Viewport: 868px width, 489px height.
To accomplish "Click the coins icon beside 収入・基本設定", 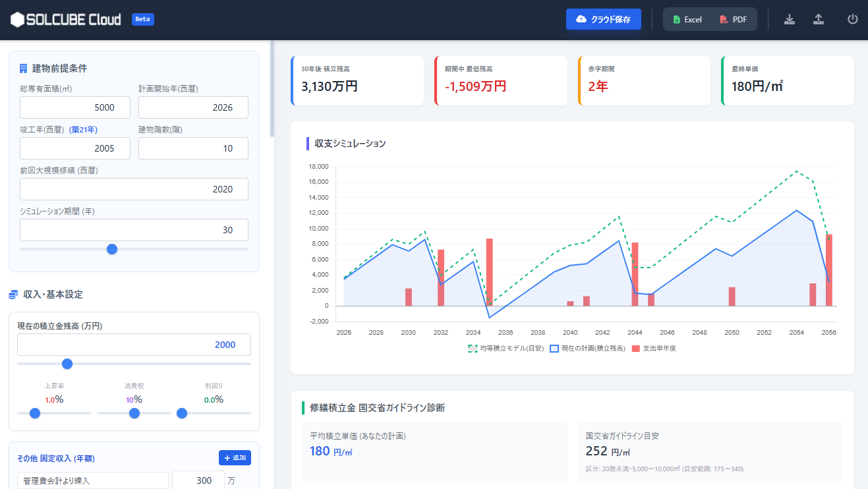I will [13, 295].
